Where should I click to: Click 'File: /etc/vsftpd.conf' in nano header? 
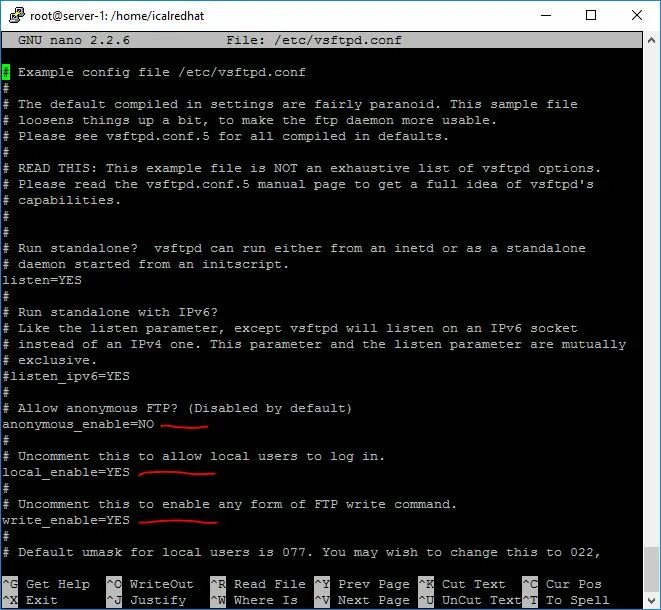(314, 40)
